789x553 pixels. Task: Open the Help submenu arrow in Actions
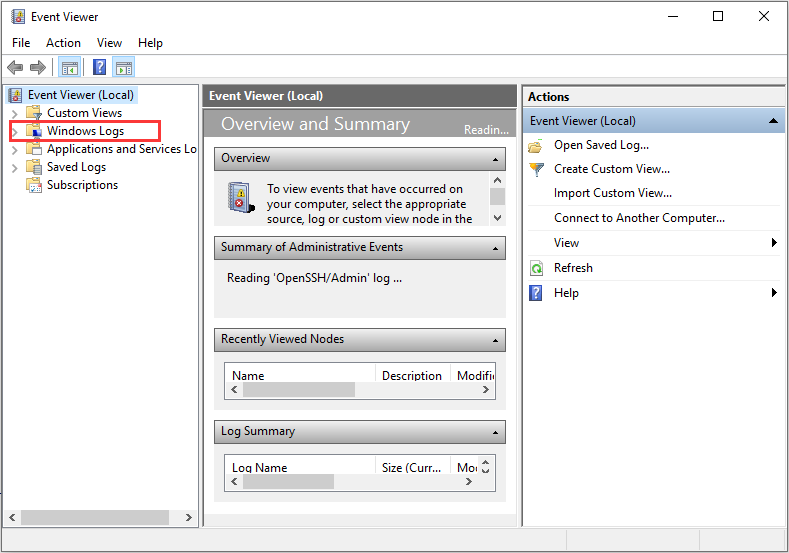(x=774, y=292)
